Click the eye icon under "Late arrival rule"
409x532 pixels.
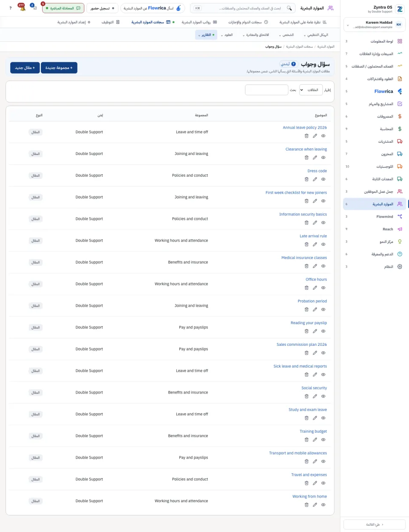tap(323, 244)
